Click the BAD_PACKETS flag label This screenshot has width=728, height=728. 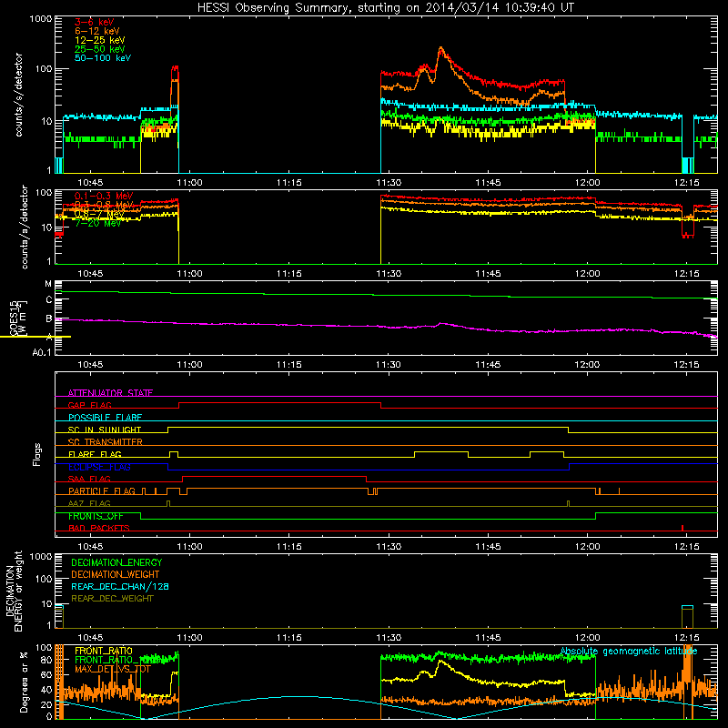tap(99, 528)
